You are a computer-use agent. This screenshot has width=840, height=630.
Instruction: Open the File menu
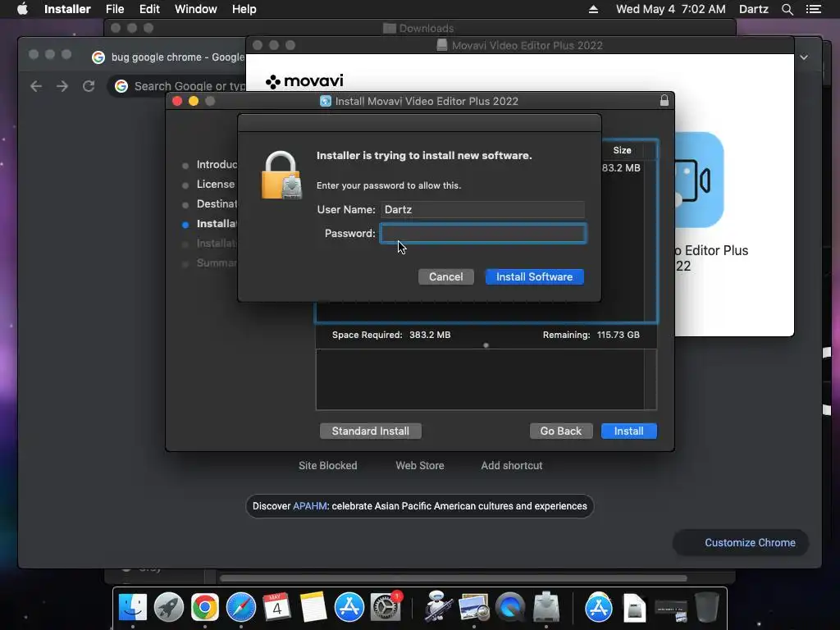[115, 9]
